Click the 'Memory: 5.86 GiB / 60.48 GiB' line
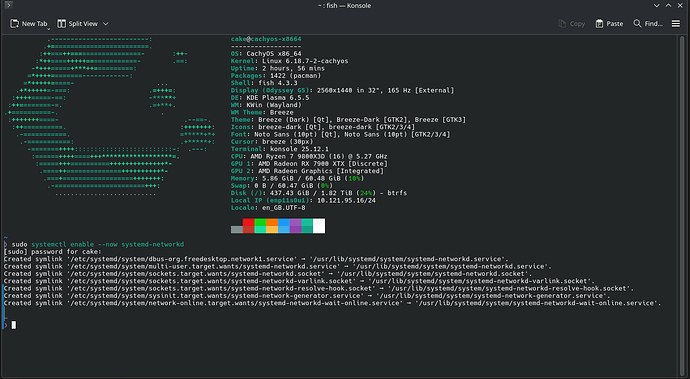 point(297,178)
